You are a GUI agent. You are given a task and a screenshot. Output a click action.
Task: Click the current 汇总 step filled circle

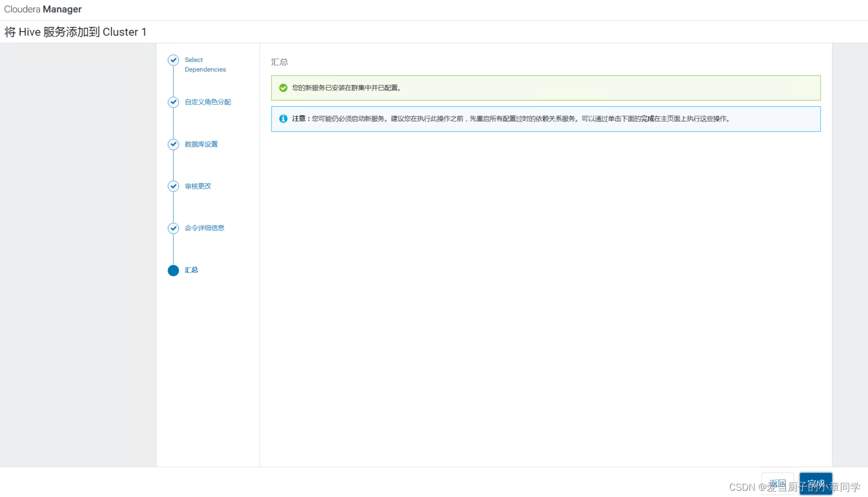173,270
